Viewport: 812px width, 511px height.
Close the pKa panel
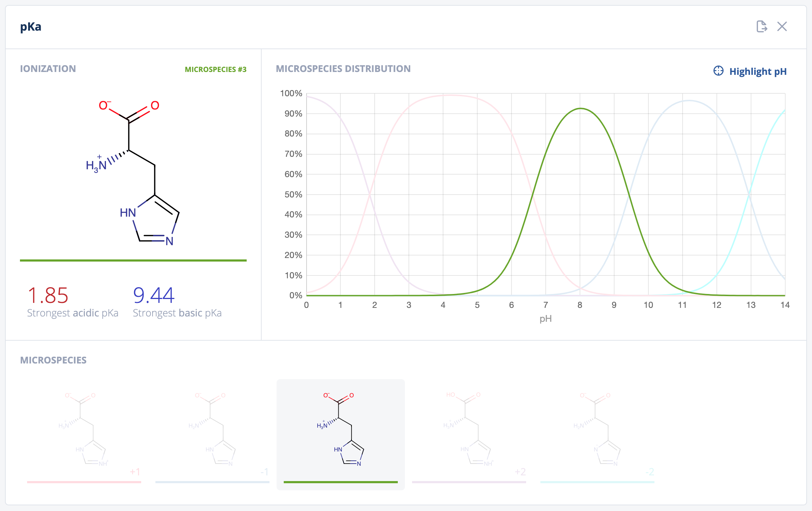click(x=782, y=26)
